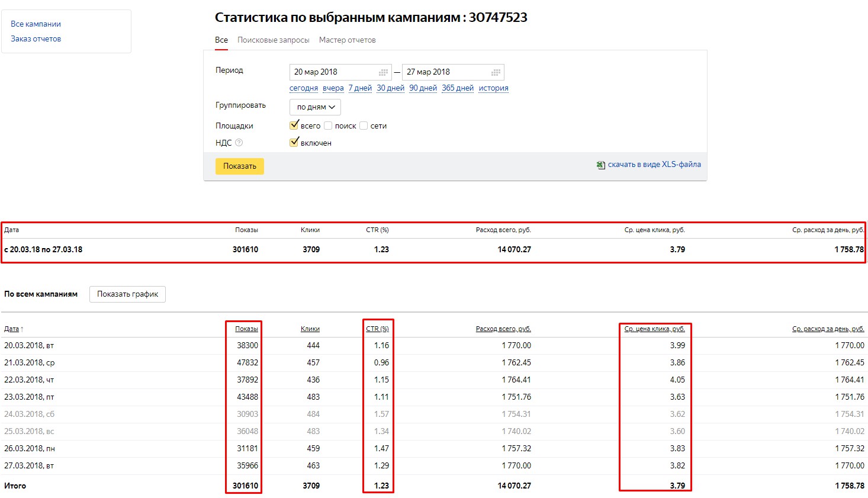Image resolution: width=868 pixels, height=498 pixels.
Task: Click the XLS file icon
Action: click(x=600, y=165)
